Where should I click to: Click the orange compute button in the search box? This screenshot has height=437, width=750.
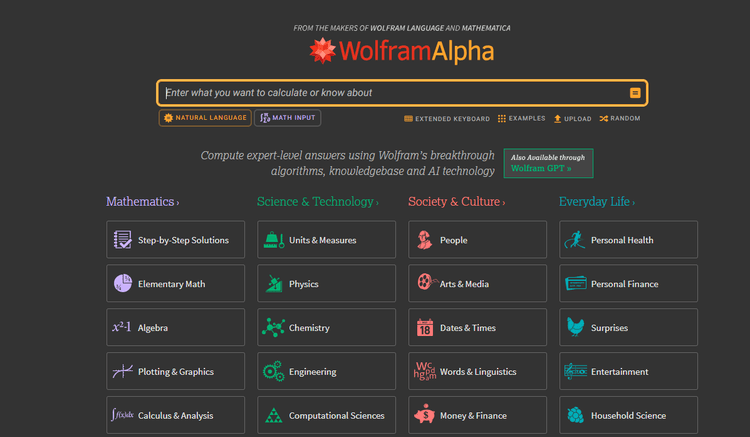pos(635,93)
